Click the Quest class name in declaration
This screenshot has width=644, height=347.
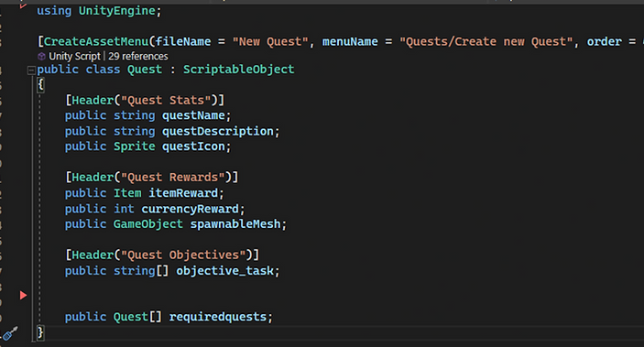145,70
